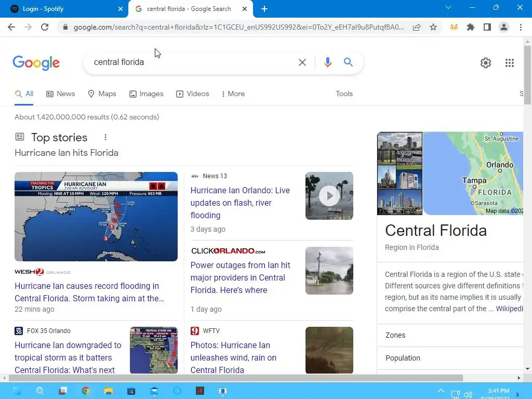Start voice search with microphone
The width and height of the screenshot is (532, 399).
[327, 62]
